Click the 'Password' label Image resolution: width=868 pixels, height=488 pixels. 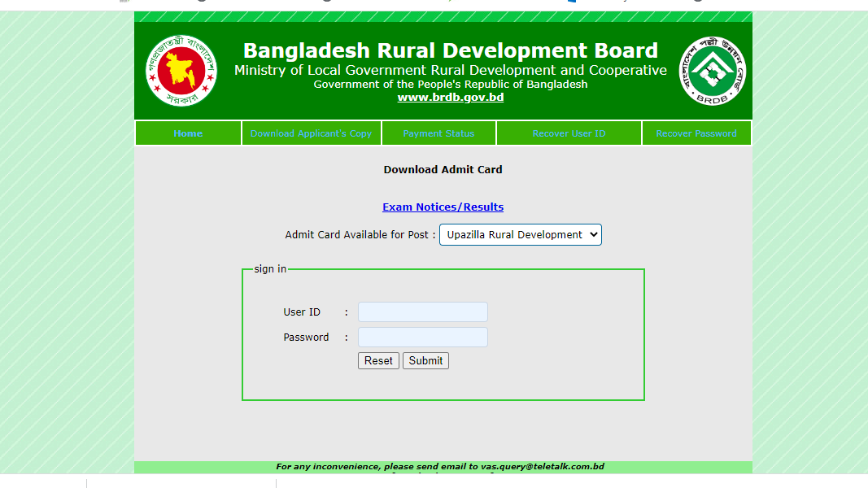(x=306, y=337)
